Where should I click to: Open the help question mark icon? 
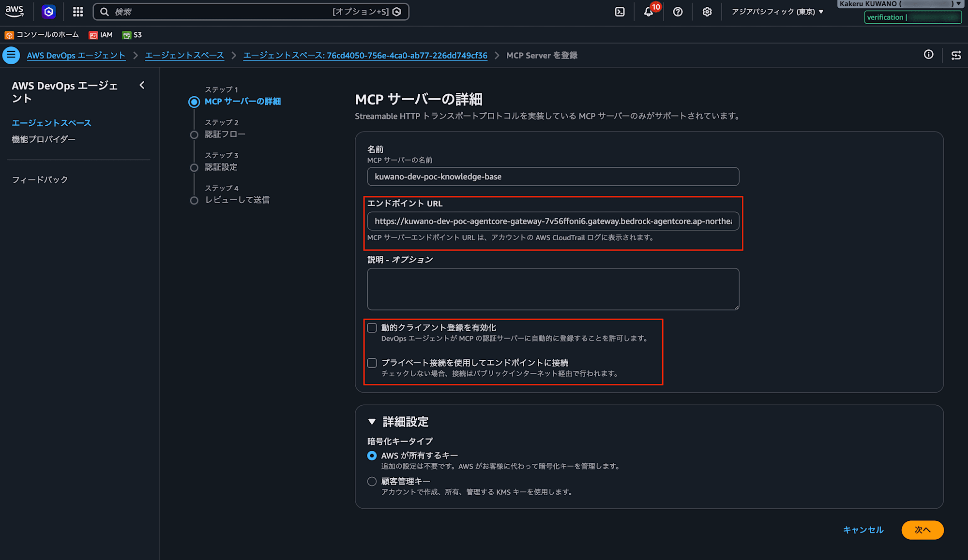(x=678, y=12)
